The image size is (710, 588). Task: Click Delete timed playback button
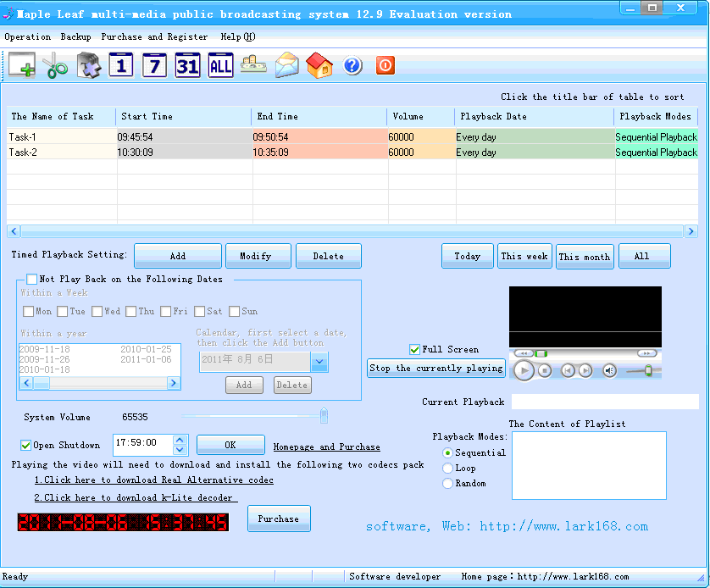click(328, 256)
